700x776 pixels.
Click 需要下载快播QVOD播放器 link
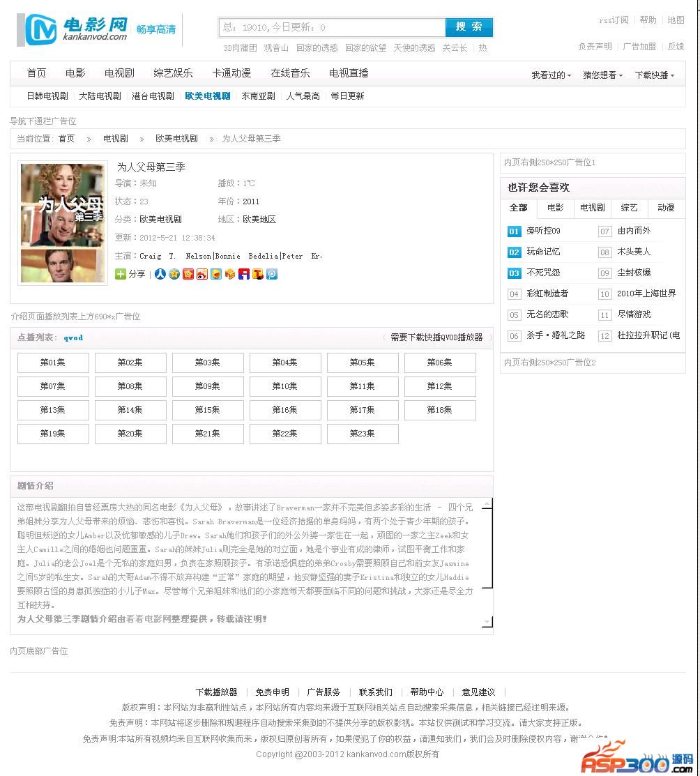click(436, 337)
